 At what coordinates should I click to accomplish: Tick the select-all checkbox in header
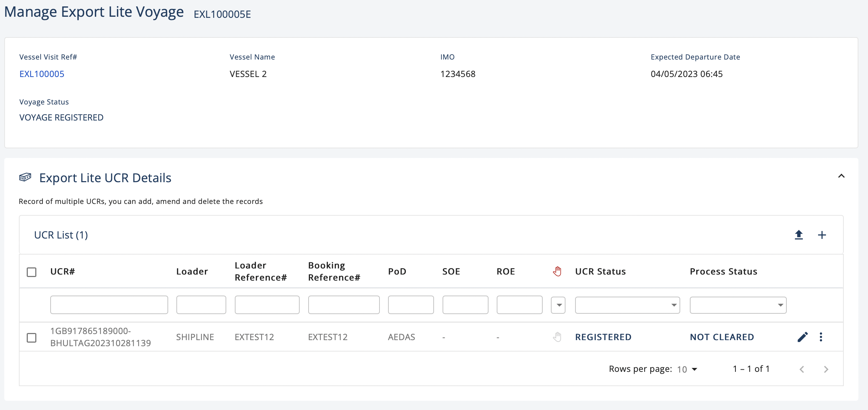tap(32, 272)
